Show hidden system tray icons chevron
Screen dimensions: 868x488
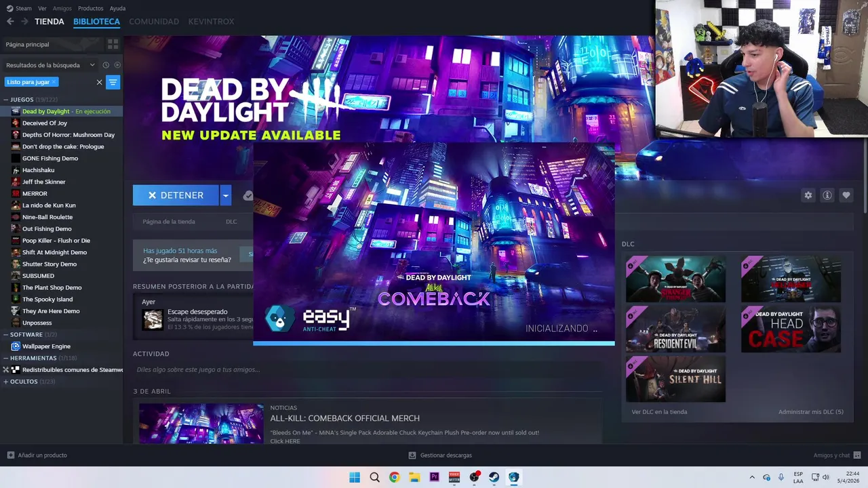pos(751,477)
